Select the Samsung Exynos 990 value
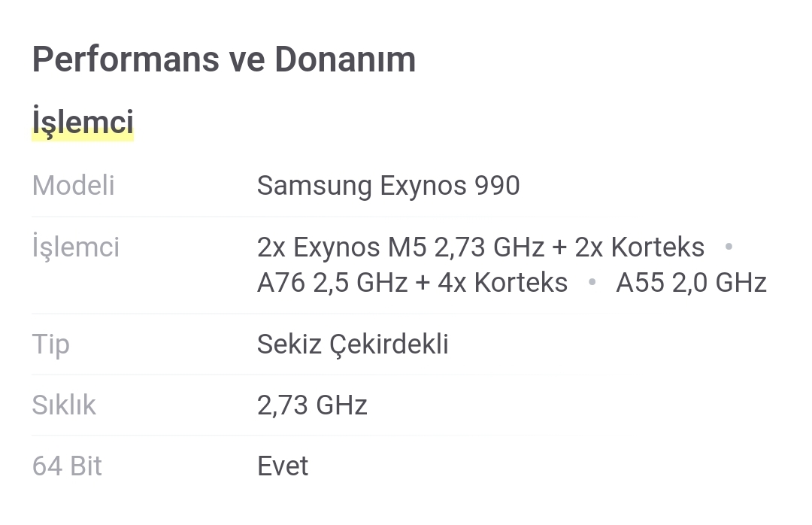 coord(388,186)
